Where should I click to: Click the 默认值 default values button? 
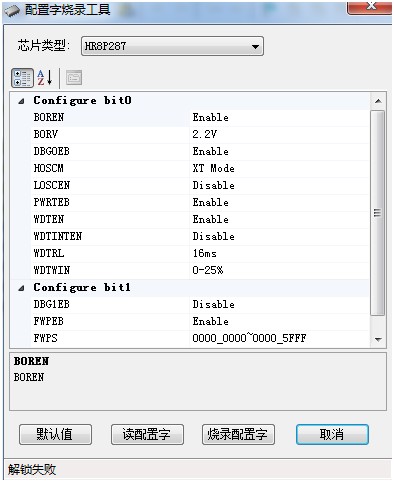[55, 434]
